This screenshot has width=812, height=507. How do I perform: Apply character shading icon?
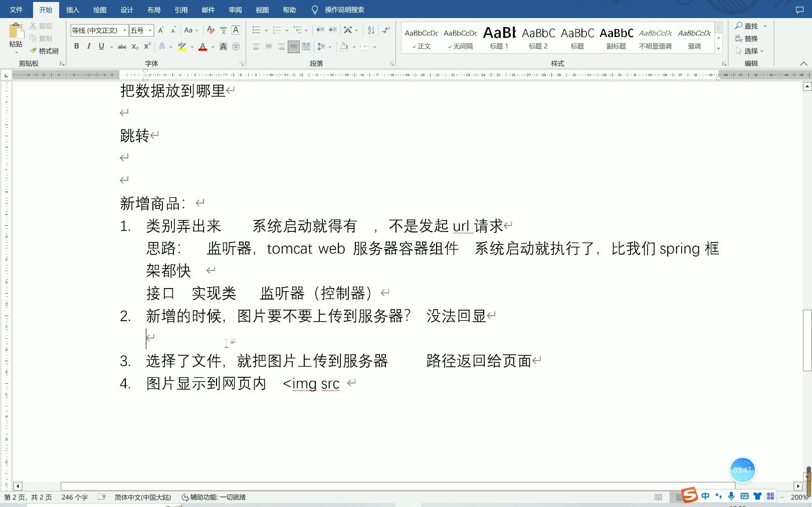coord(224,47)
